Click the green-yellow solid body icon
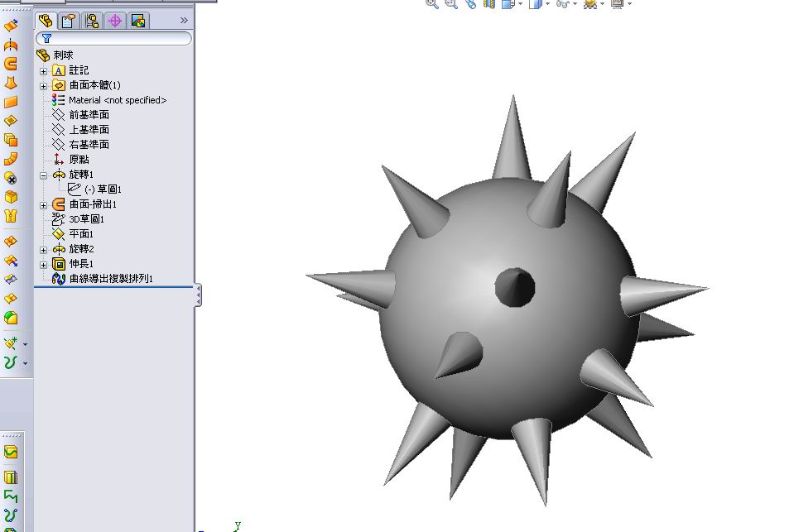Image resolution: width=794 pixels, height=532 pixels. click(11, 318)
